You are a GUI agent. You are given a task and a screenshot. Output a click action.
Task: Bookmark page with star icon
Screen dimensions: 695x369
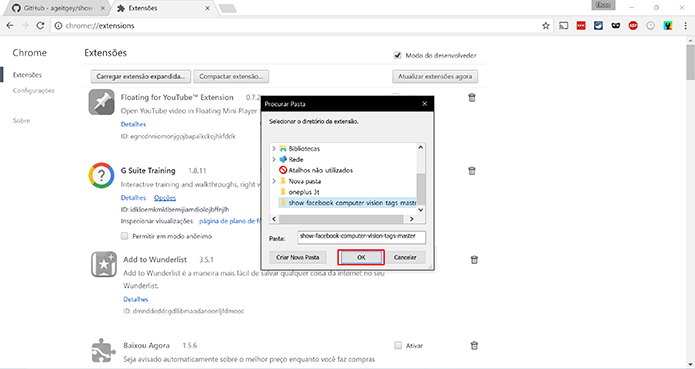[x=546, y=26]
